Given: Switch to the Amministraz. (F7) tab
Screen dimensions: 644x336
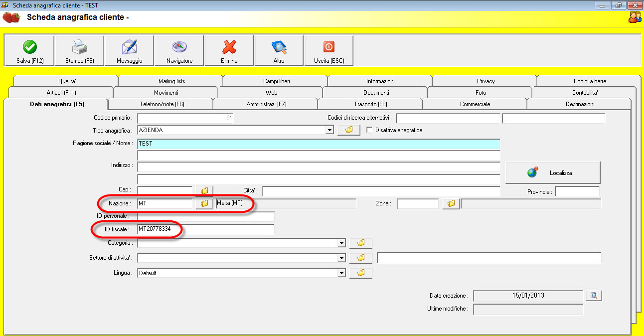Looking at the screenshot, I should point(267,104).
